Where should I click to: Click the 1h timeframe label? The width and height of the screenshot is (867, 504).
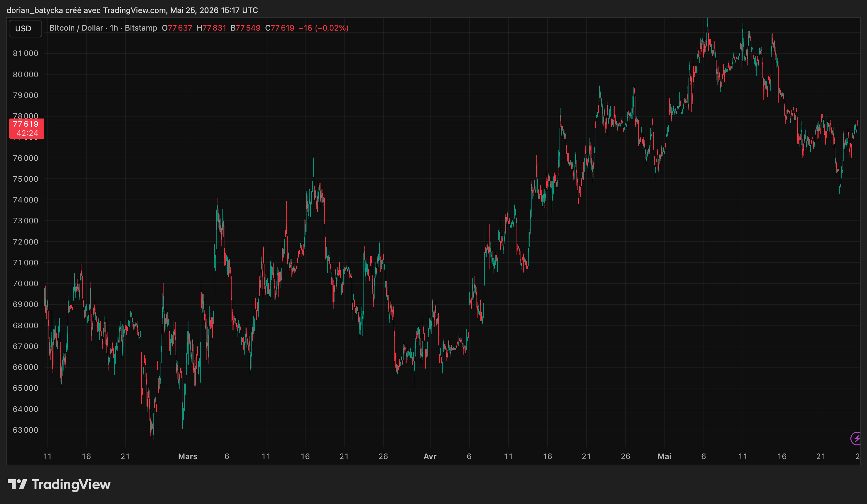point(114,28)
